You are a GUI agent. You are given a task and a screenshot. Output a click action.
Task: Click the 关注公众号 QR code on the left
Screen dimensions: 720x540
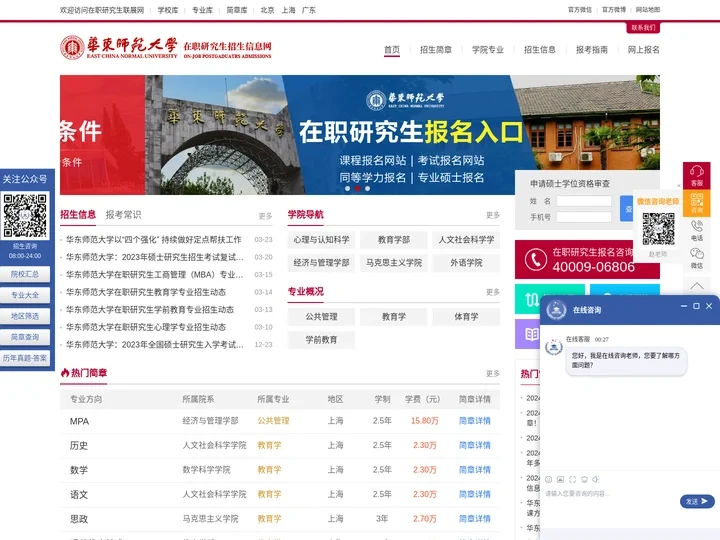[x=25, y=215]
